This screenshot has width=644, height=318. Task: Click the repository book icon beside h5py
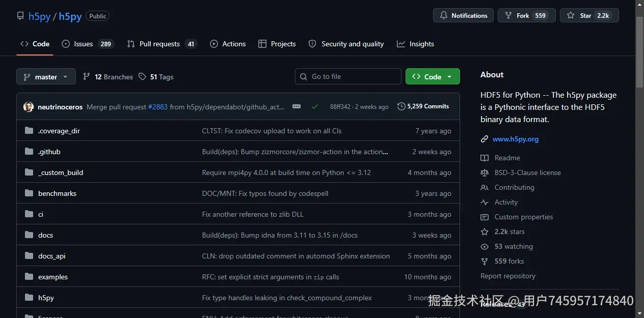pyautogui.click(x=20, y=16)
